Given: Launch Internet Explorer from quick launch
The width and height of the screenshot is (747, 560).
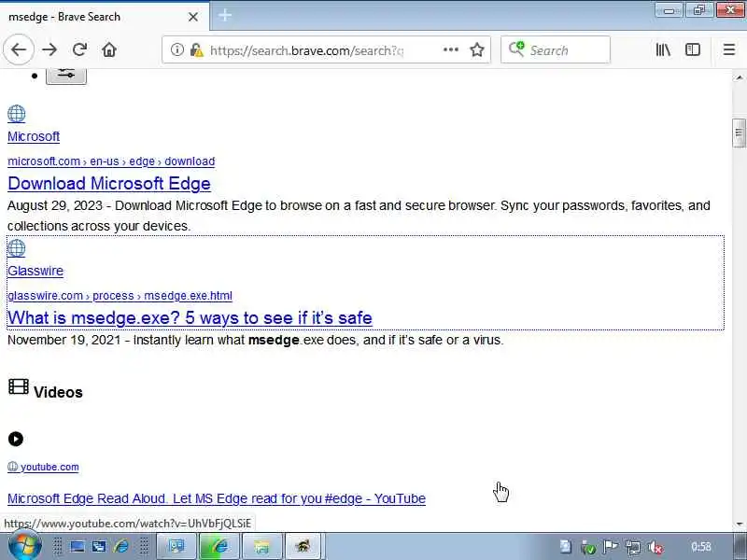Looking at the screenshot, I should coord(121,546).
